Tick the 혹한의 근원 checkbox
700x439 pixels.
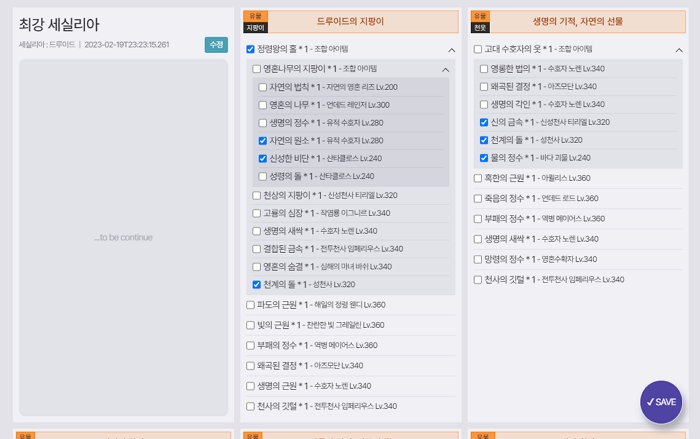(x=478, y=178)
